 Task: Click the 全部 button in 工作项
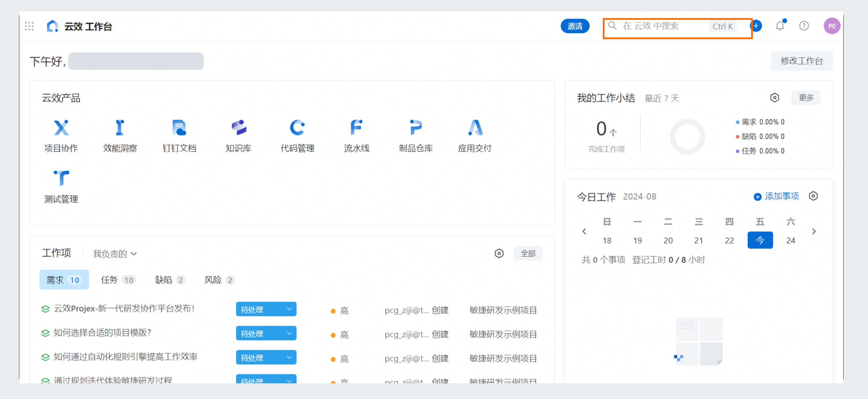528,253
